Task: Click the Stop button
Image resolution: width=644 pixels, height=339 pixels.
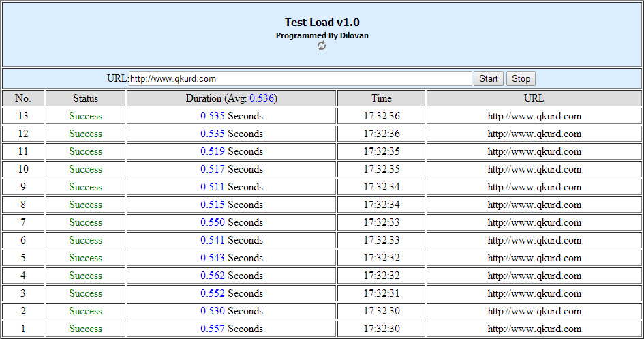Action: [x=521, y=78]
